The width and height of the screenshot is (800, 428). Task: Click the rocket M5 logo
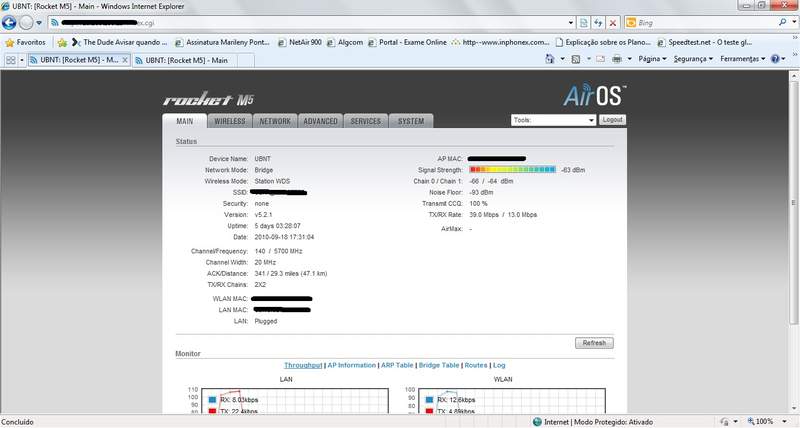(208, 98)
